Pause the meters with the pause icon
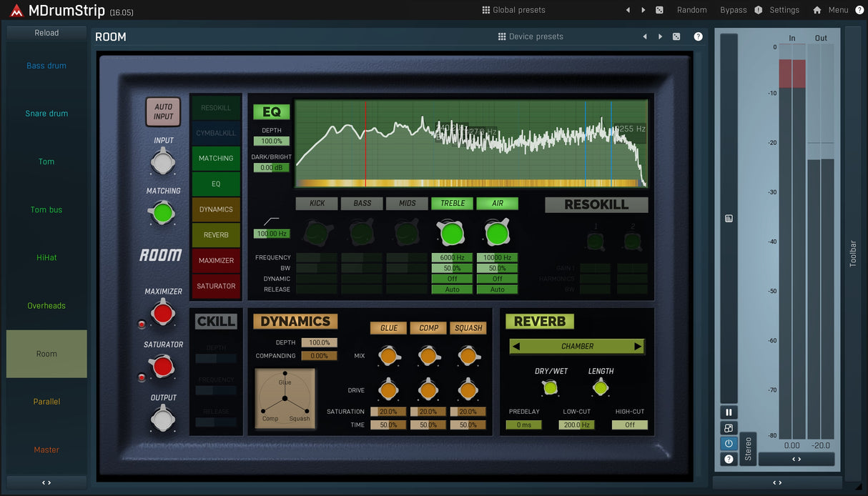 click(x=729, y=412)
